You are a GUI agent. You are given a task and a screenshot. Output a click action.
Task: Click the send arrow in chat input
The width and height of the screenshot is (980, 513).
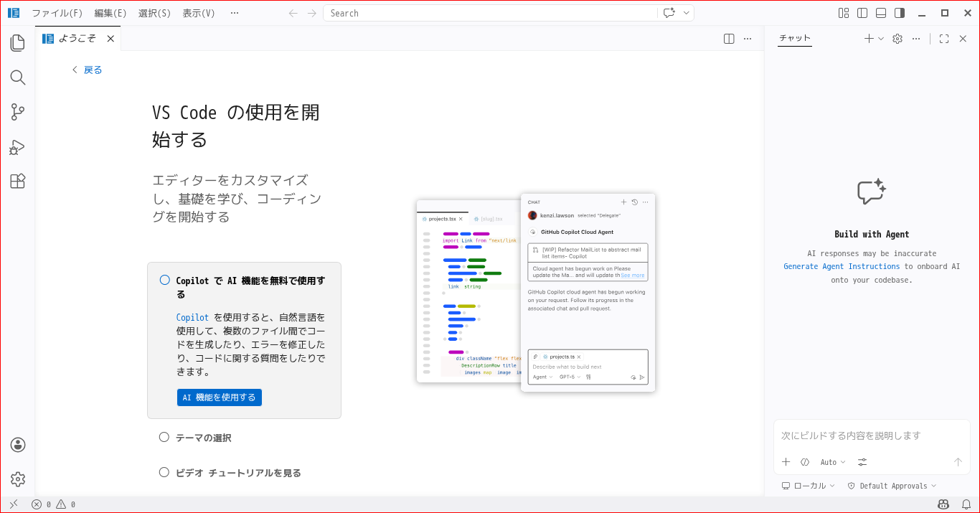(958, 462)
